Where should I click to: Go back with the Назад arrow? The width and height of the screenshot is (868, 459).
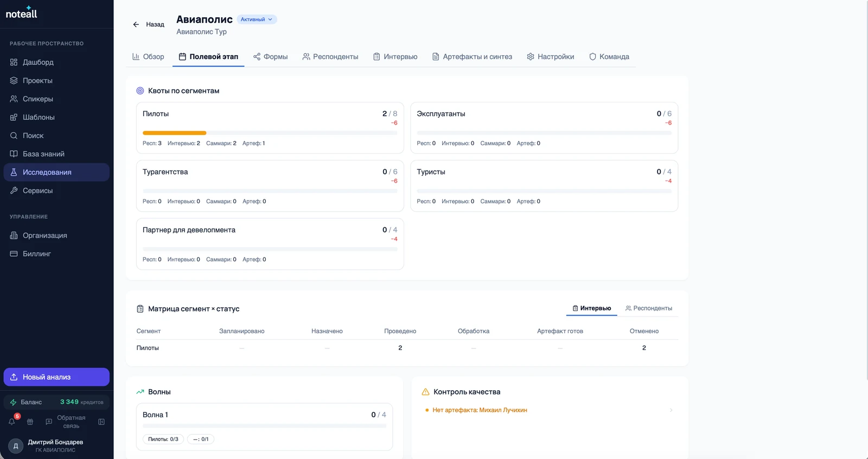148,24
